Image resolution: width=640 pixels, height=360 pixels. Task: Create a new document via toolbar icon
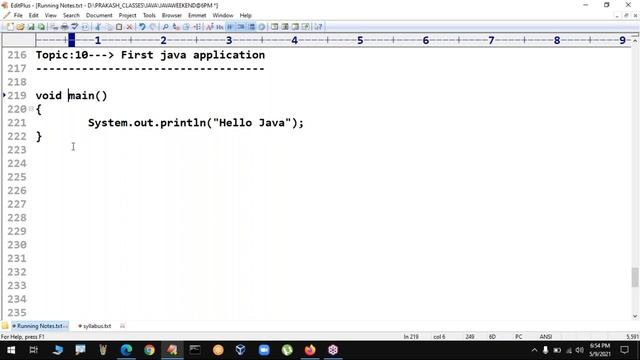pyautogui.click(x=10, y=27)
